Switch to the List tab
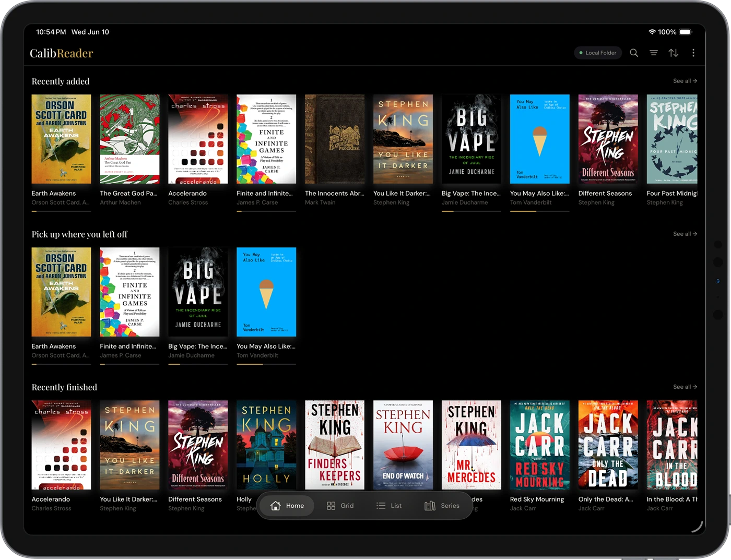This screenshot has height=560, width=731. pyautogui.click(x=389, y=506)
